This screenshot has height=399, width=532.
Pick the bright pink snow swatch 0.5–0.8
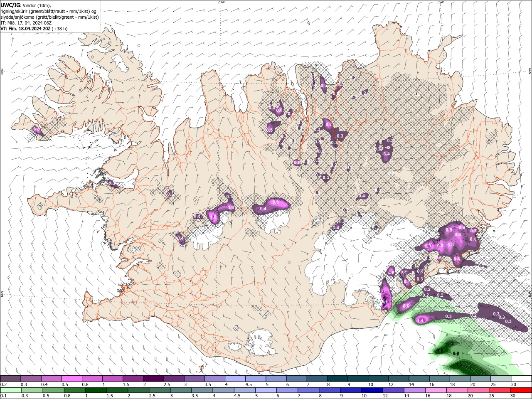coord(72,379)
